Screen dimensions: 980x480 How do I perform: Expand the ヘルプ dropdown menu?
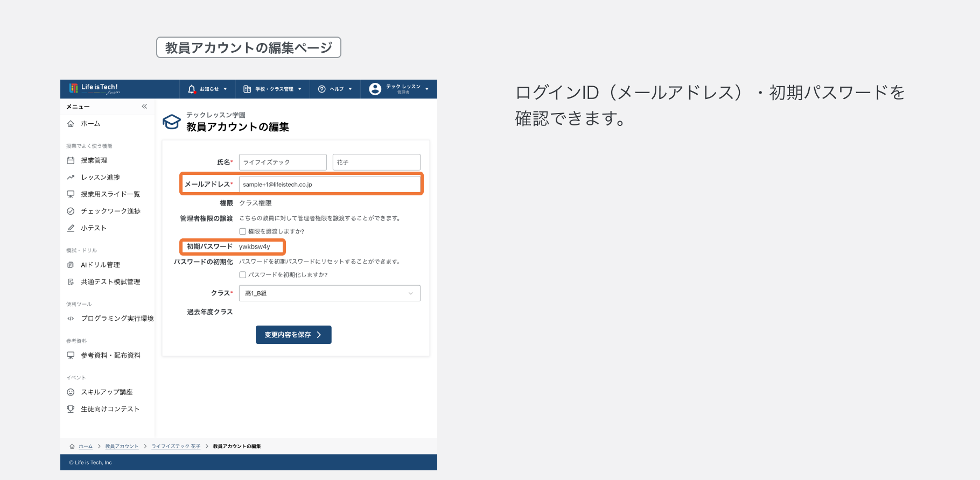coord(335,89)
